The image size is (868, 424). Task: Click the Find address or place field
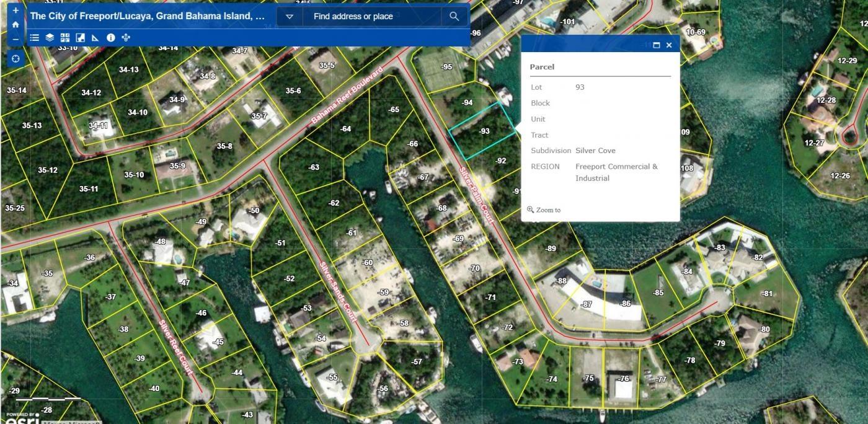[x=371, y=17]
